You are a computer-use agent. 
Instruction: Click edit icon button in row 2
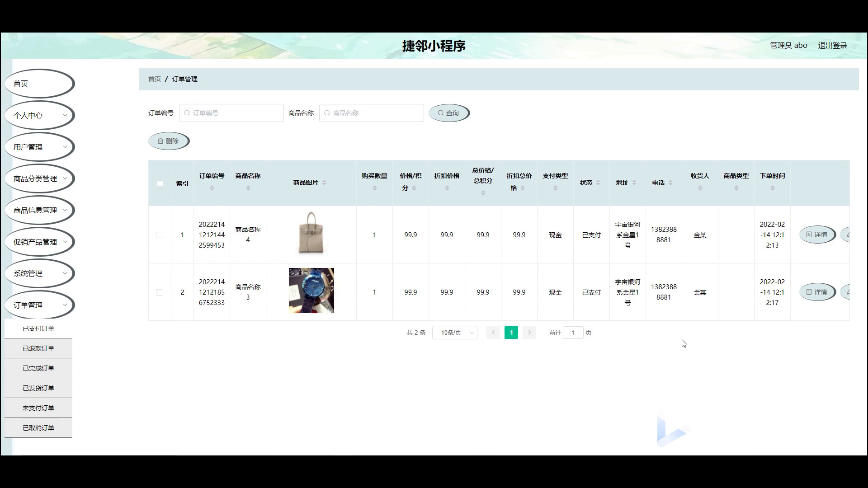coord(845,292)
